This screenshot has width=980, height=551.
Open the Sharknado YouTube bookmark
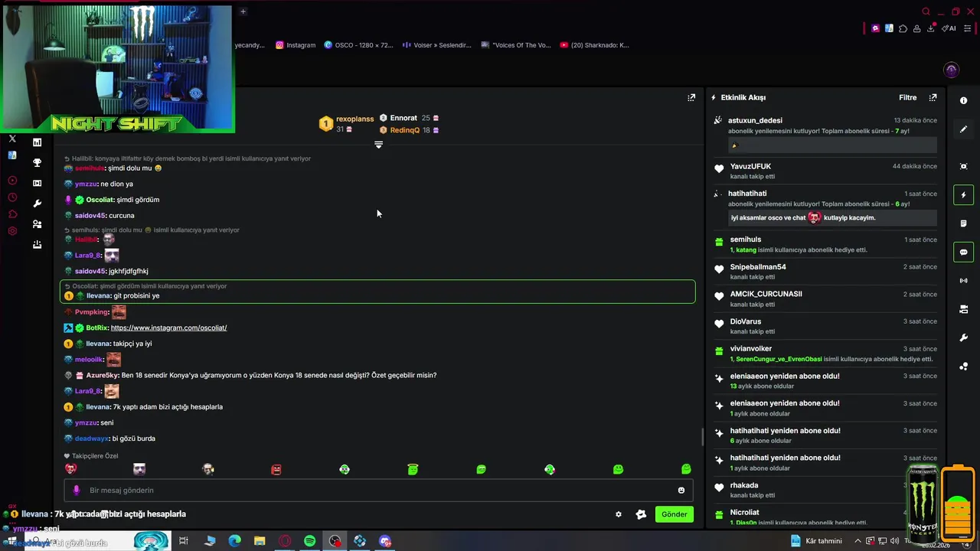click(594, 45)
